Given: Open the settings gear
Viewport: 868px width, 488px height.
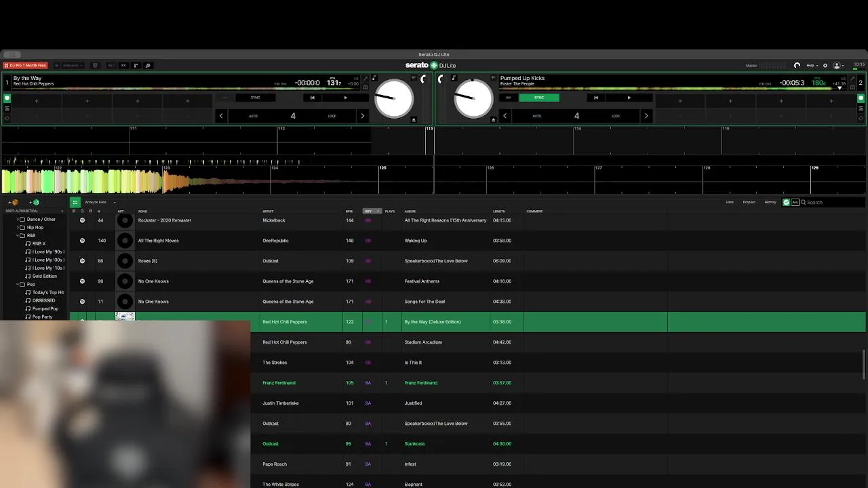Looking at the screenshot, I should point(825,66).
